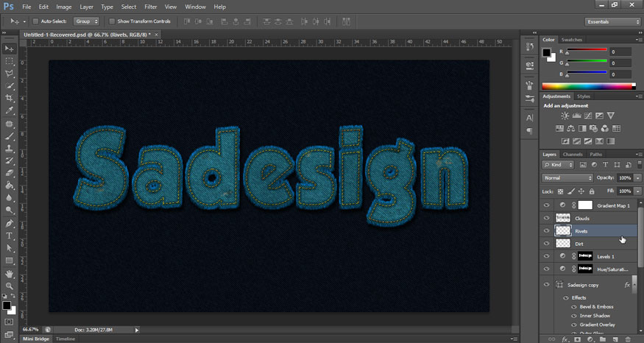Click the foreground color swatch in toolbox
Image resolution: width=644 pixels, height=343 pixels.
(7, 305)
